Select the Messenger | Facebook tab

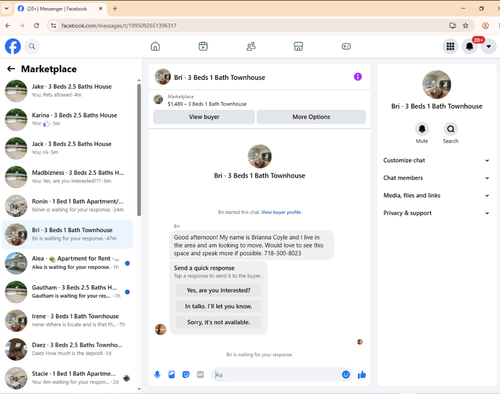pyautogui.click(x=60, y=9)
